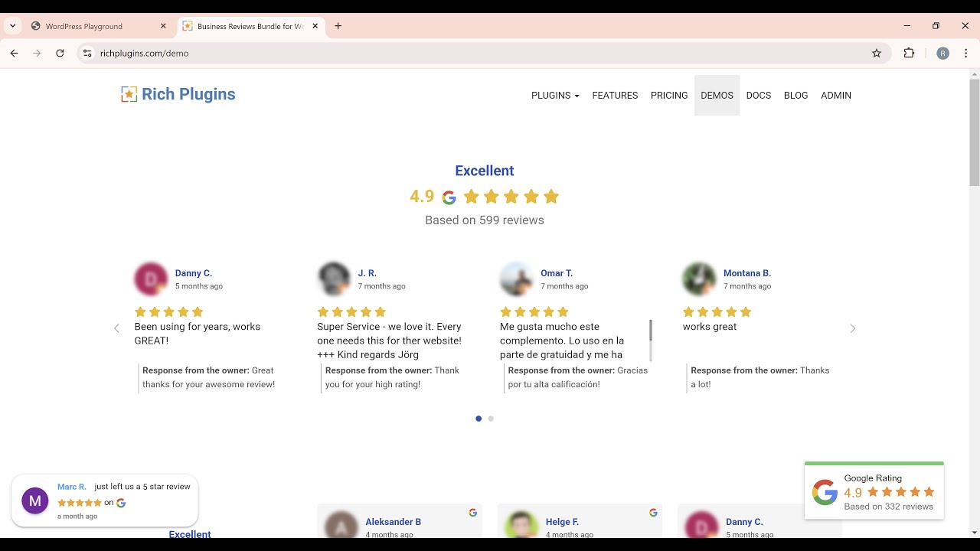Click Google icon on Aleksander B card
Screen dimensions: 980x551
(x=473, y=513)
